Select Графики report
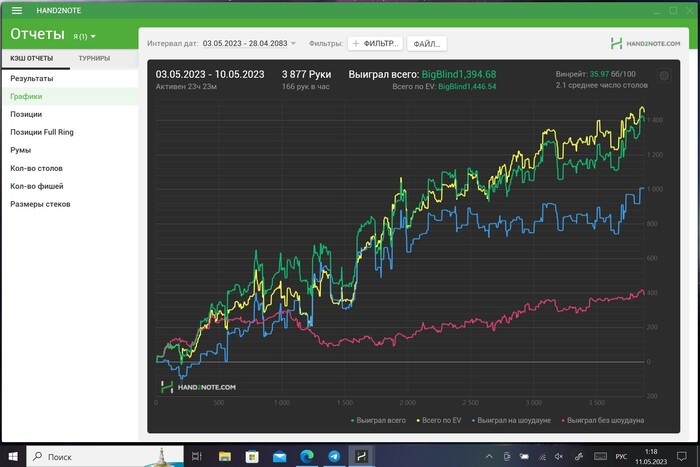Screen dimensions: 700x467 (70, 96)
